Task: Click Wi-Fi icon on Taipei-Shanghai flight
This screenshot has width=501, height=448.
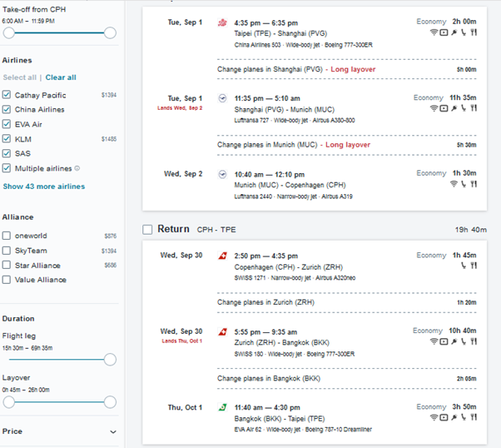Action: (434, 32)
